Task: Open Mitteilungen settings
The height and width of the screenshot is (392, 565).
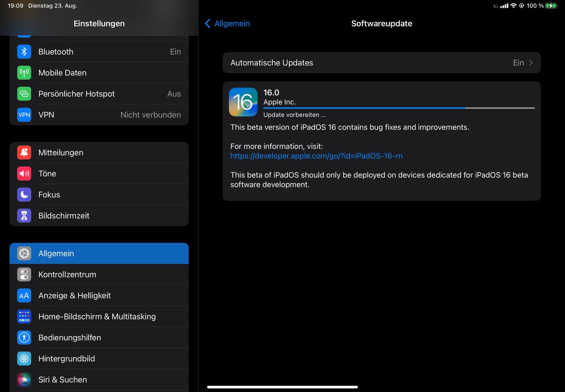Action: pyautogui.click(x=99, y=153)
